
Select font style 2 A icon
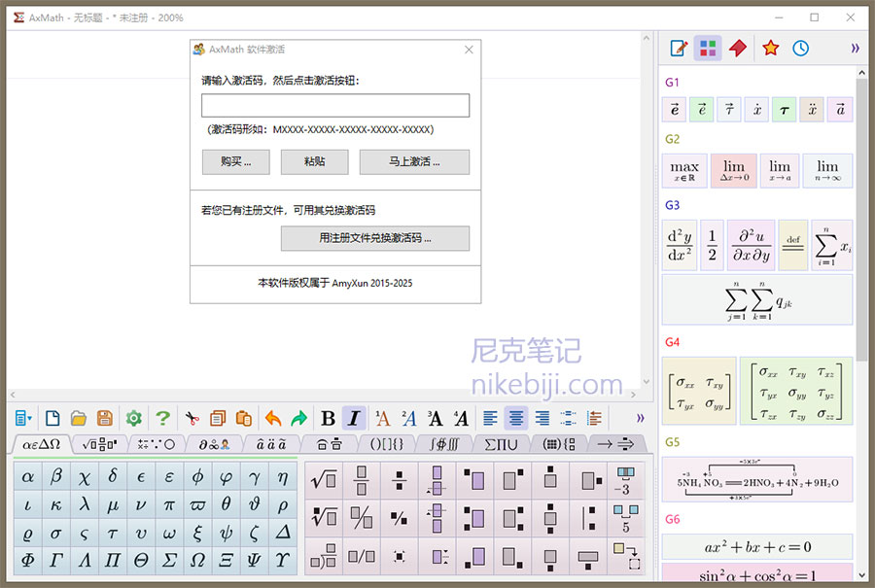[409, 418]
